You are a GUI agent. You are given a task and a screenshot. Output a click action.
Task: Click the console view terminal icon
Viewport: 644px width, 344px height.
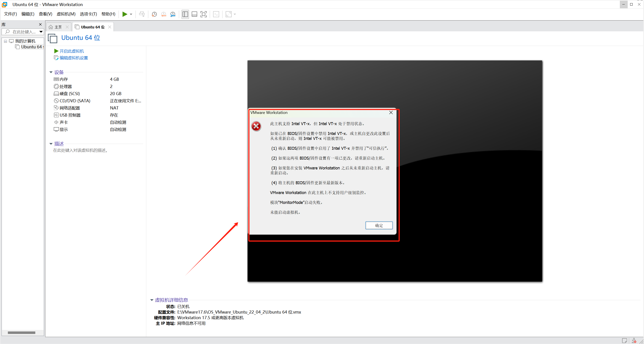pos(216,14)
